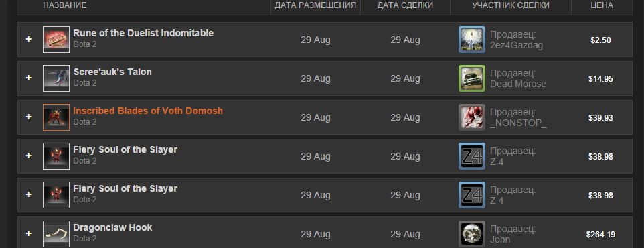Open the second Fiery Soul of the Slayer thumbnail
This screenshot has height=248, width=644.
pos(56,195)
